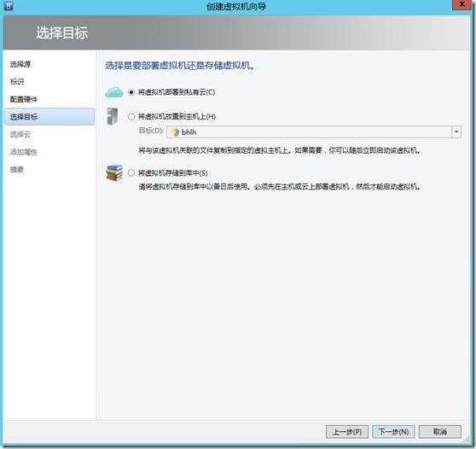
Task: Click the host server icon
Action: [x=113, y=116]
